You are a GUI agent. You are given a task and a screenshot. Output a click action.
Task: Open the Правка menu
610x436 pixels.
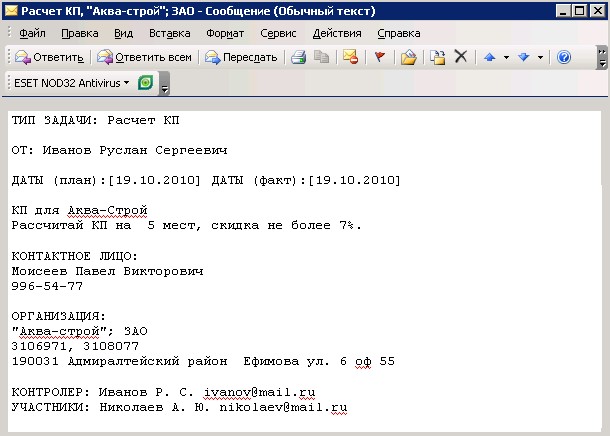tap(80, 34)
